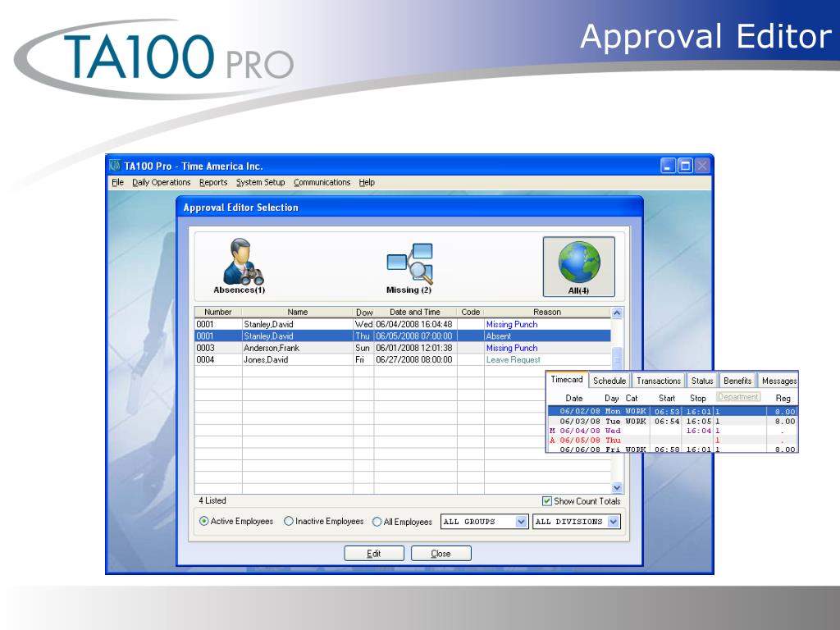Open the Communications menu
The height and width of the screenshot is (630, 840).
point(322,182)
